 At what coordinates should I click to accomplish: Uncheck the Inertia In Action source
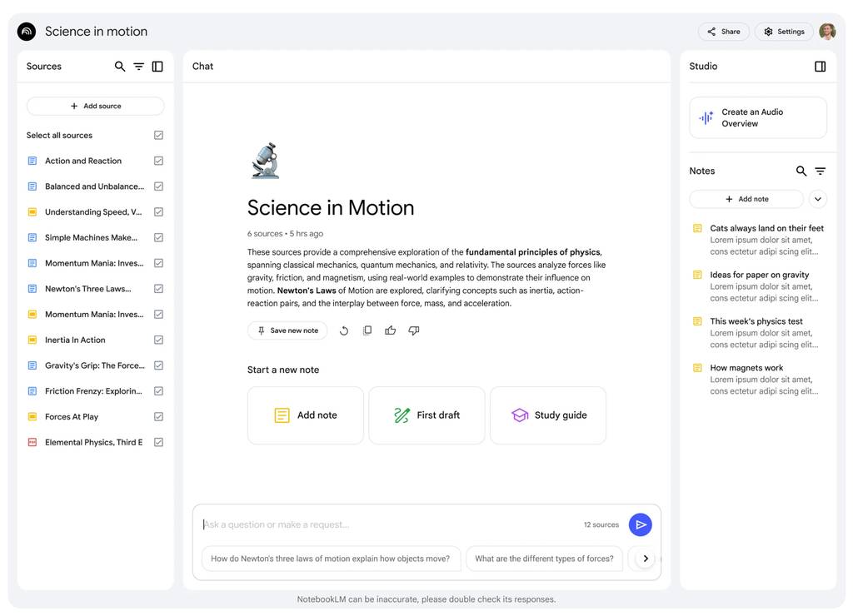[x=158, y=340]
